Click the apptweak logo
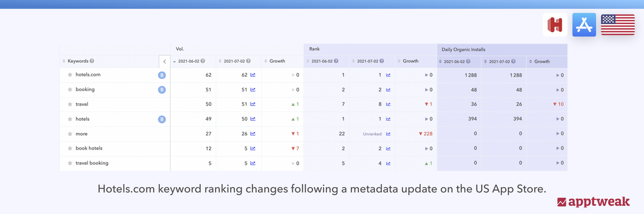This screenshot has width=644, height=214. coord(594,202)
